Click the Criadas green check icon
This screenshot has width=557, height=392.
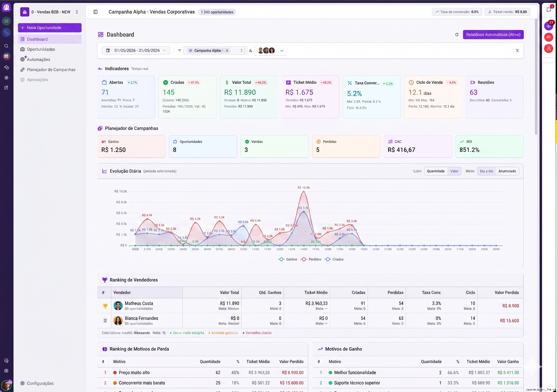(x=165, y=82)
